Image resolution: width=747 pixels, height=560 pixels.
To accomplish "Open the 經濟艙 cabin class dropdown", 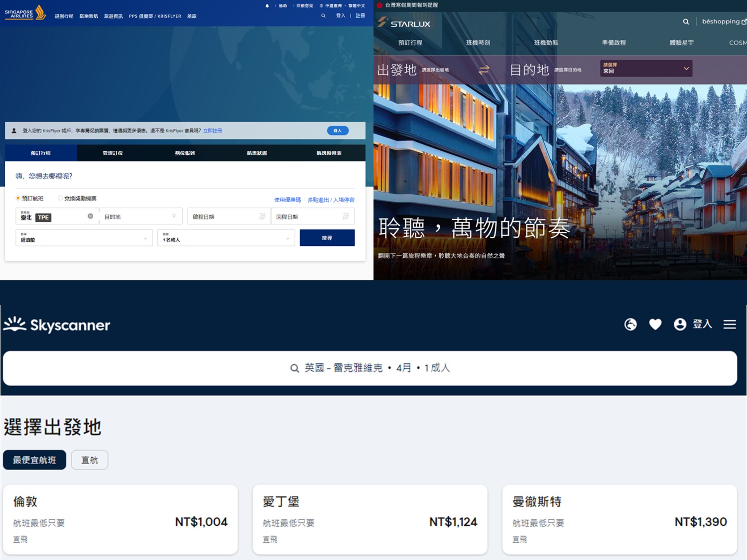I will (84, 238).
